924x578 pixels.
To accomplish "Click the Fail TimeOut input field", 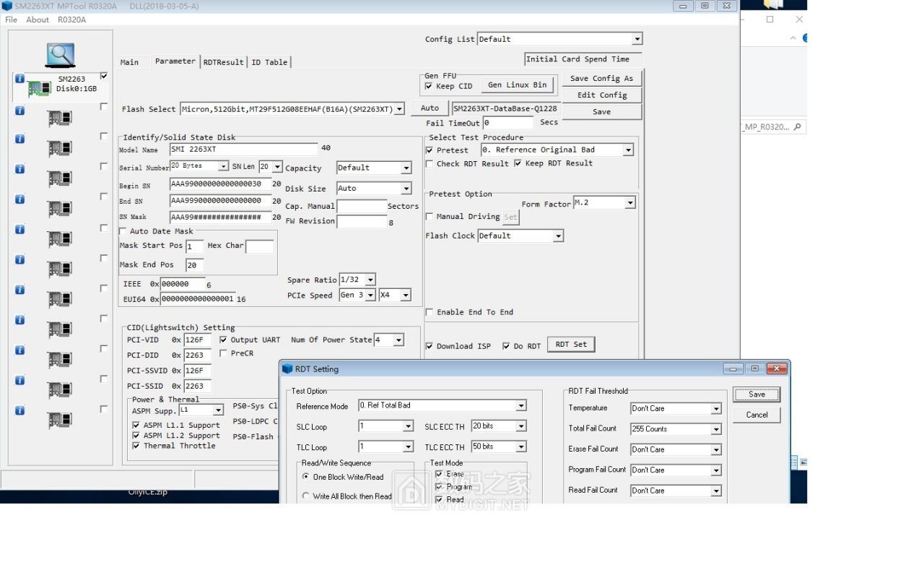I will [x=509, y=124].
